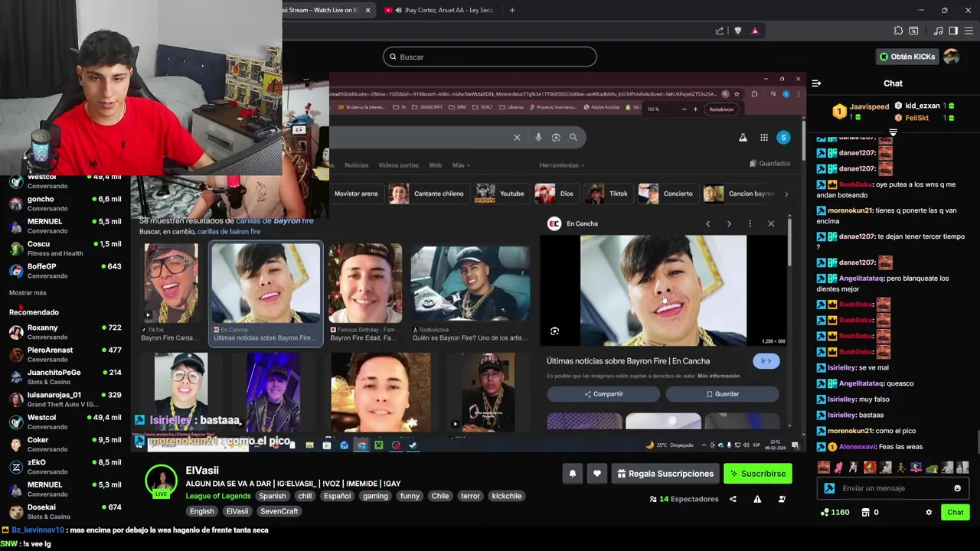Click the Obtén KICKs button

coord(907,57)
